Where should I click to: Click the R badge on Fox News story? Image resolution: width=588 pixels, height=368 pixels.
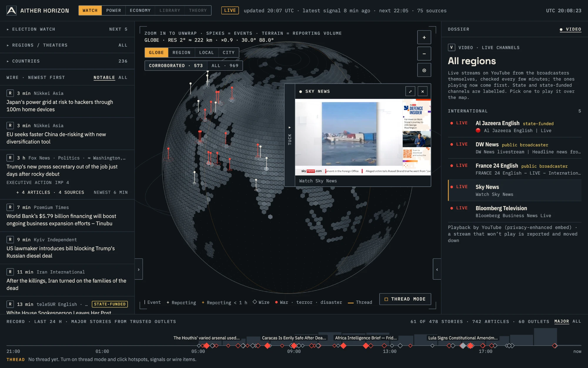coord(10,158)
